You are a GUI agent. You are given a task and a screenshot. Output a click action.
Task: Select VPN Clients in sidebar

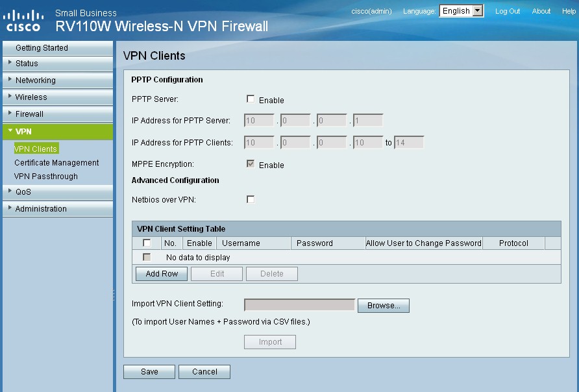click(36, 149)
